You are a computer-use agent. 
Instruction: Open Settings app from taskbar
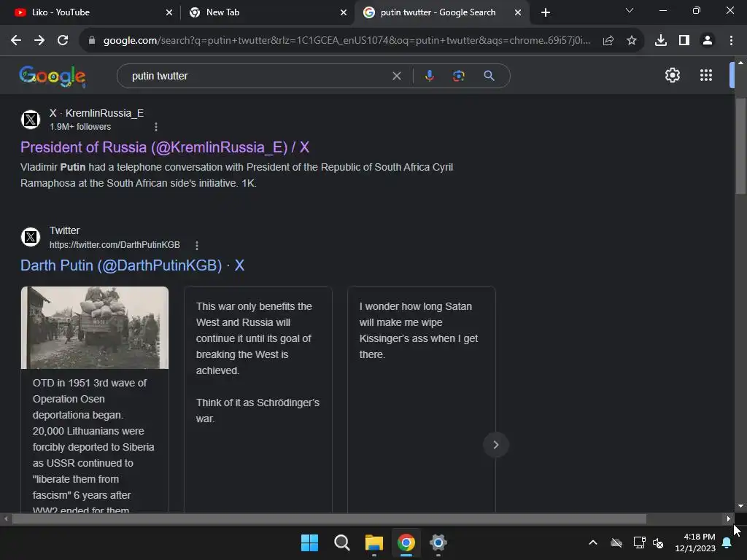coord(438,542)
